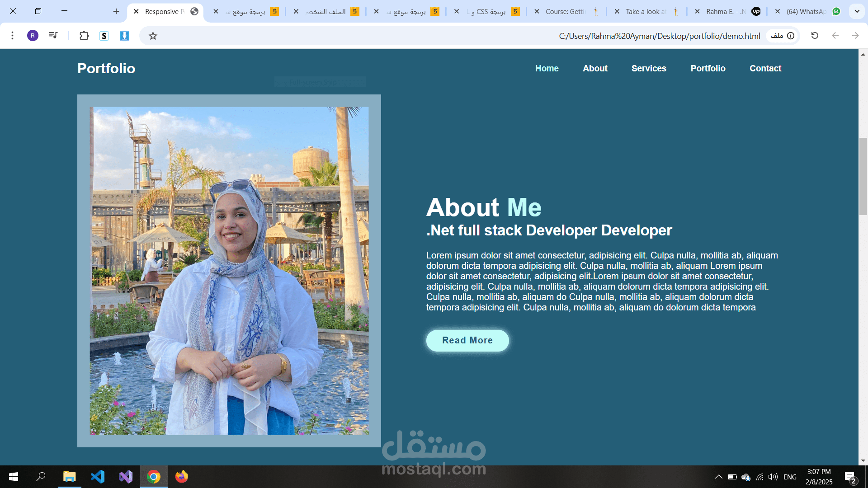Click the page vertical scrollbar thumb
Viewport: 868px width, 488px height.
(863, 177)
